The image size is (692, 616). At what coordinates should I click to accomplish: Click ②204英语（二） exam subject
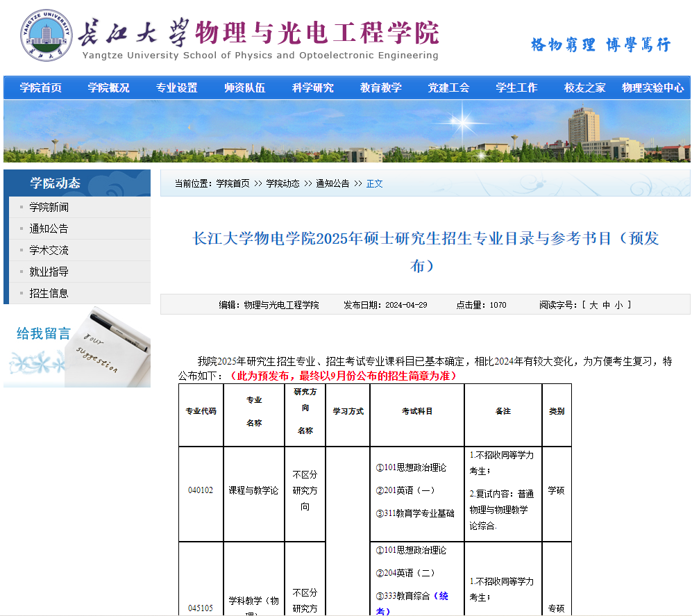[405, 573]
